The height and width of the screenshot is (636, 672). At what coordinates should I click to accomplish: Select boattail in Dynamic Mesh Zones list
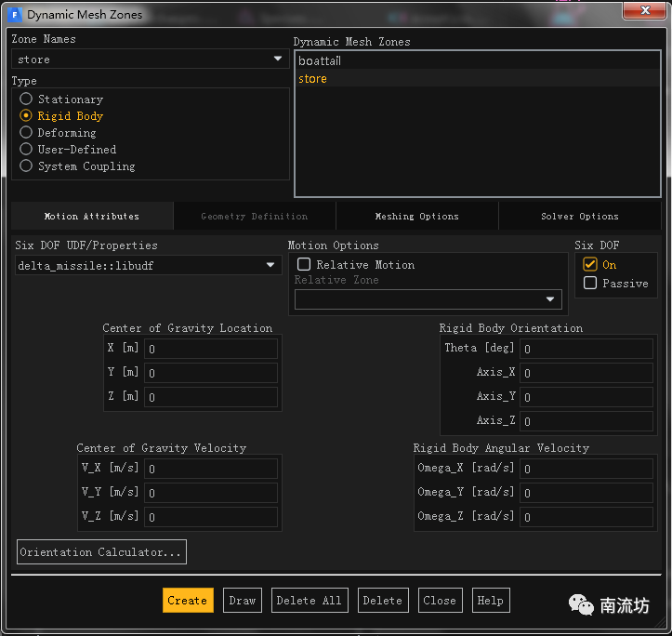pos(320,60)
